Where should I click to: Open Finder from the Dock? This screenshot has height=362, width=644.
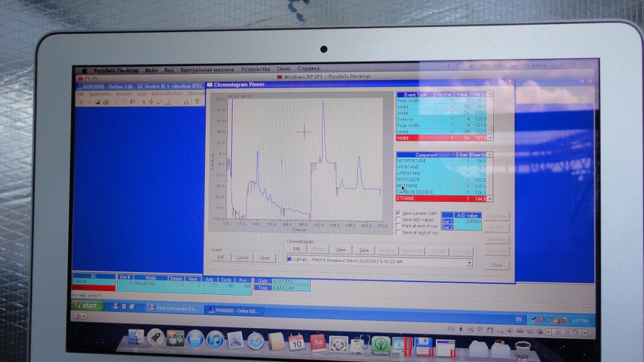136,337
